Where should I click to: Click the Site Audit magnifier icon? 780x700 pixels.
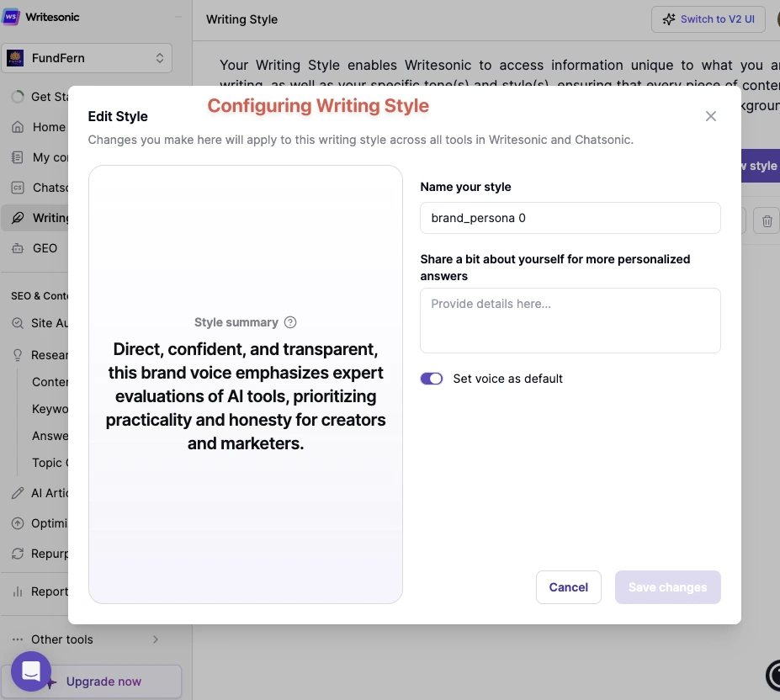pos(18,323)
